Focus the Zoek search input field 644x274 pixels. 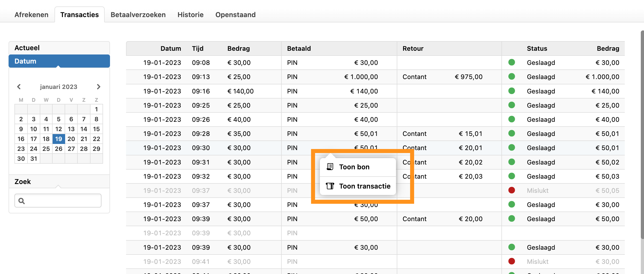tap(63, 201)
